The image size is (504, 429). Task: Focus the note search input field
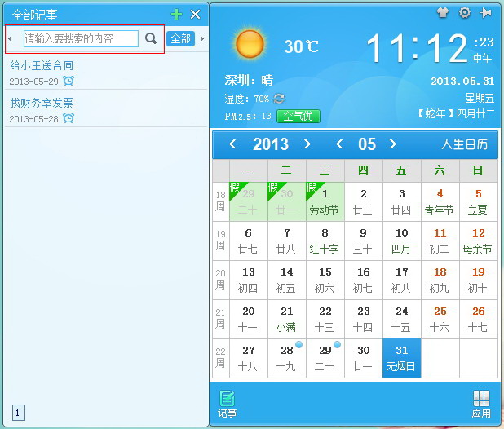pos(80,38)
